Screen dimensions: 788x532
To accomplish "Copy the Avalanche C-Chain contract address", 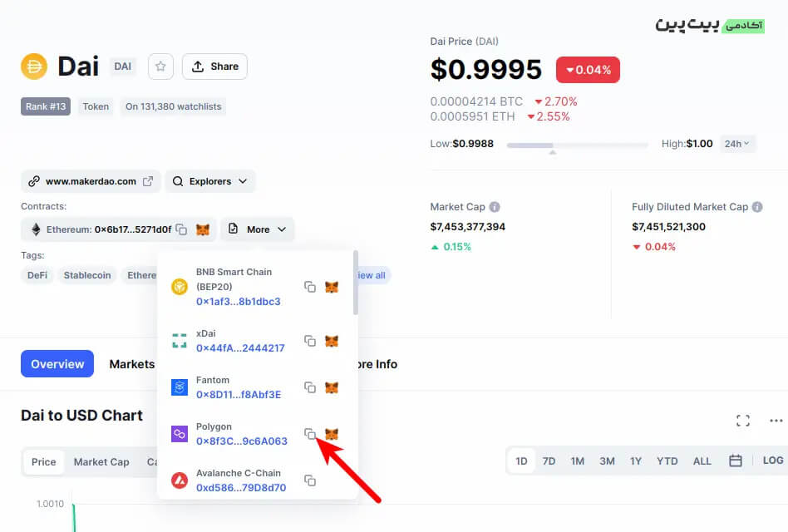I will [x=310, y=480].
